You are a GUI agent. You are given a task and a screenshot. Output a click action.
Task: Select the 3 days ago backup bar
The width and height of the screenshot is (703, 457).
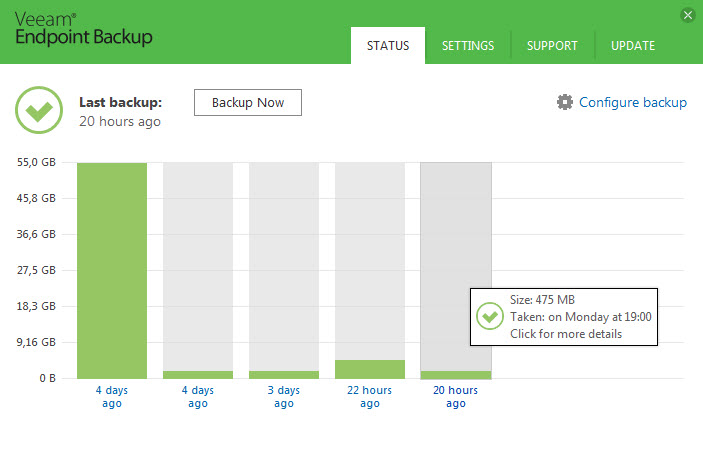pos(284,270)
